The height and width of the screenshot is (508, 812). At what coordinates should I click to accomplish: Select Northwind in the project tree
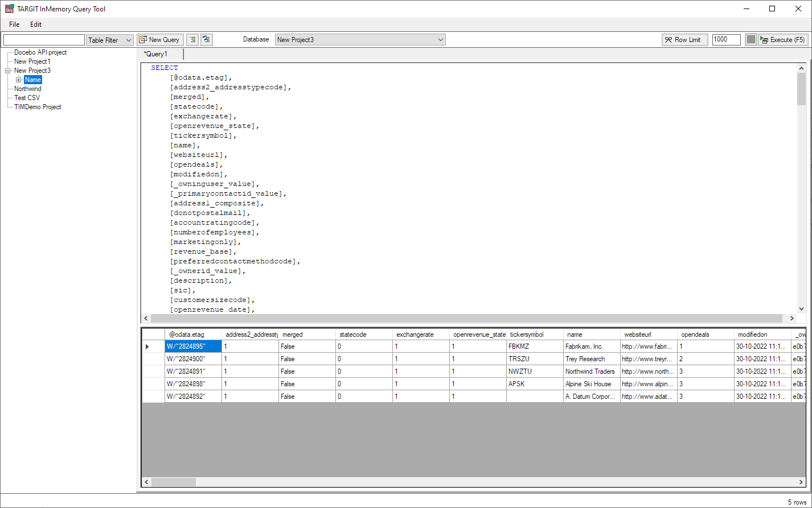click(x=28, y=89)
